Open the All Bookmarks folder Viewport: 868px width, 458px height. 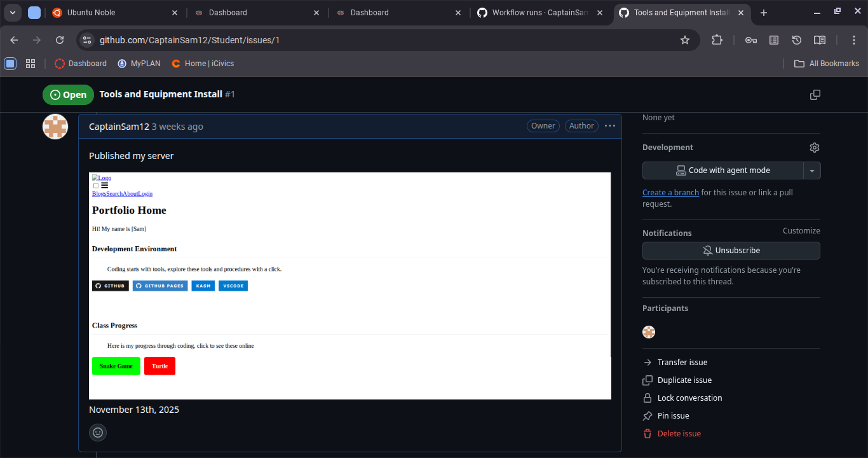click(x=827, y=64)
